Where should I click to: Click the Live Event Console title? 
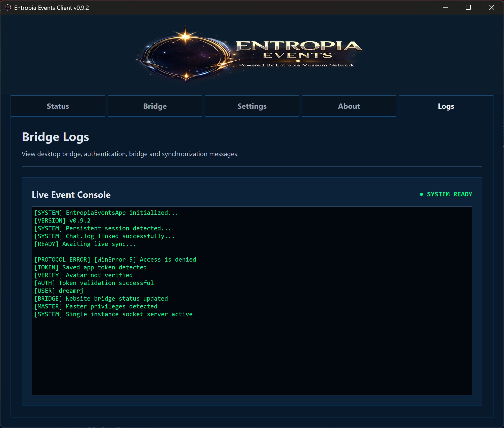click(x=71, y=195)
